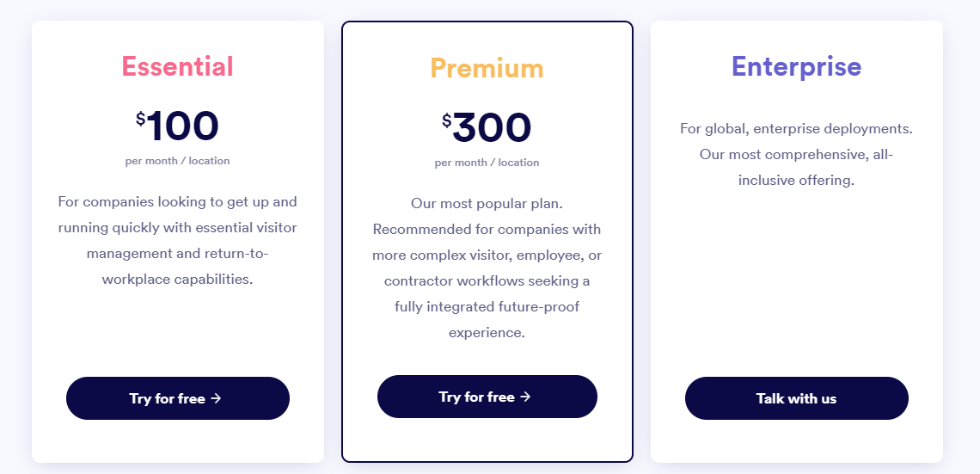Start the Premium plan free trial
This screenshot has width=980, height=474.
pos(487,397)
